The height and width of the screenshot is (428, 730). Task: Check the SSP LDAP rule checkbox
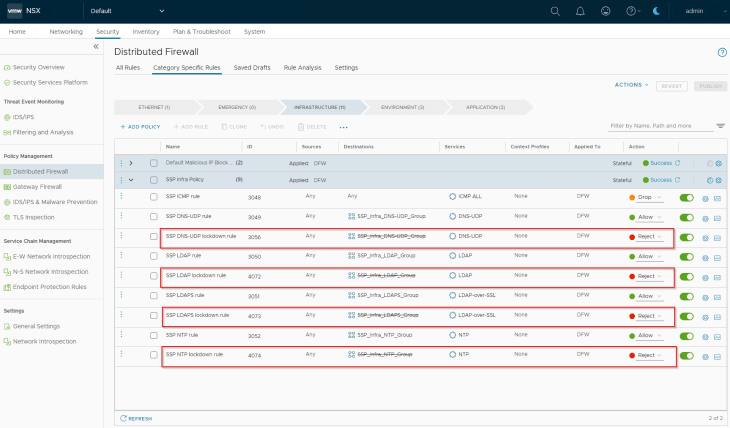[153, 256]
